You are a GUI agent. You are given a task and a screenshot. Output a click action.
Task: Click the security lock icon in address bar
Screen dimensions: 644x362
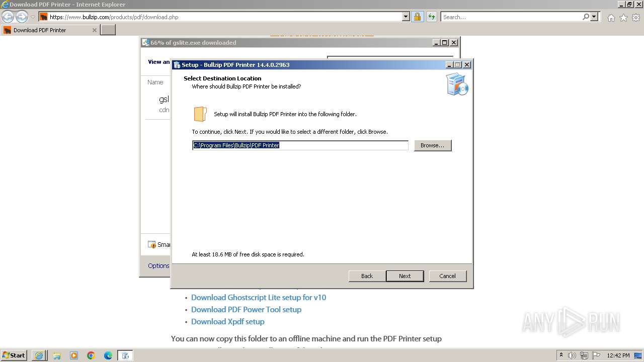click(417, 17)
